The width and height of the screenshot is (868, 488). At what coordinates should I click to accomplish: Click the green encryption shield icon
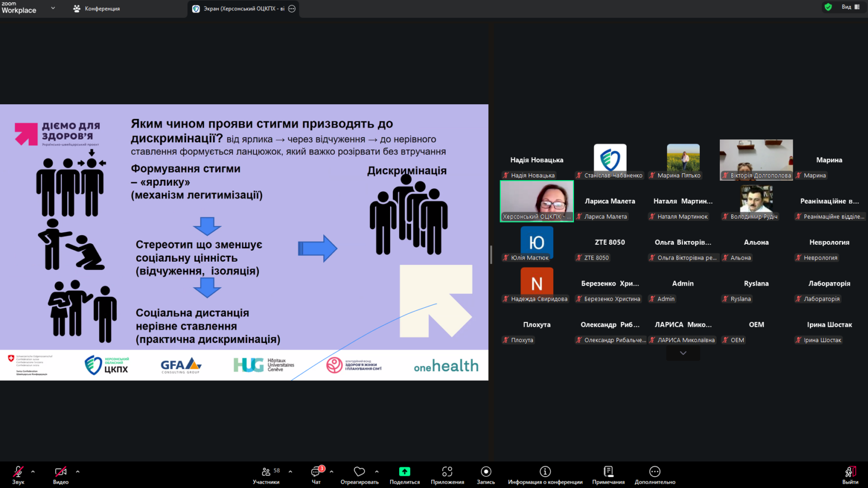click(x=828, y=7)
